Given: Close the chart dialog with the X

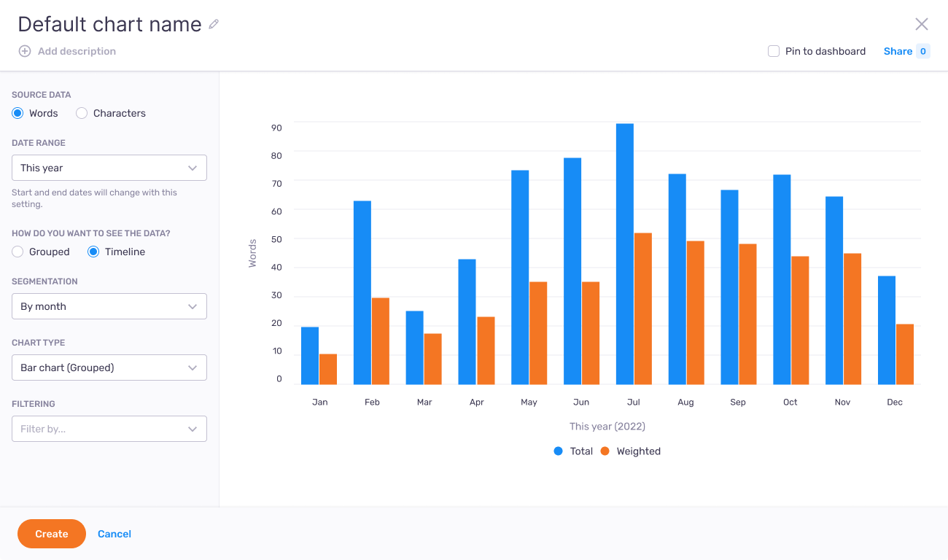Looking at the screenshot, I should click(921, 24).
